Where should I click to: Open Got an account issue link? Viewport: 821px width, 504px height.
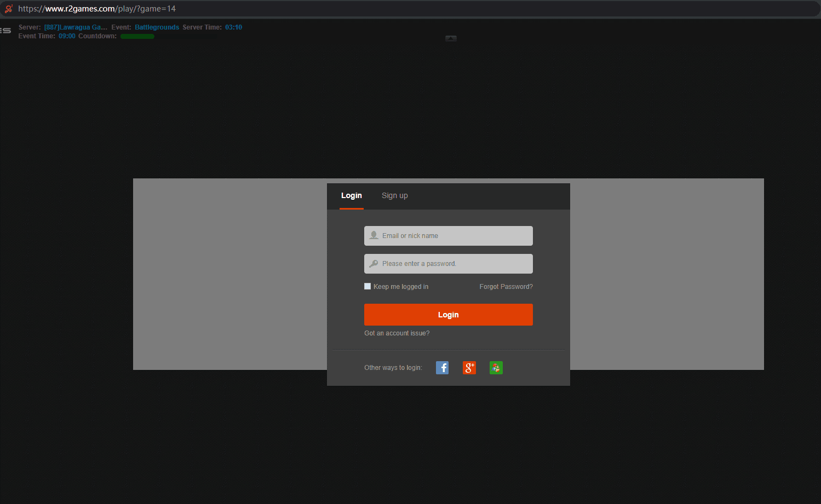click(397, 333)
